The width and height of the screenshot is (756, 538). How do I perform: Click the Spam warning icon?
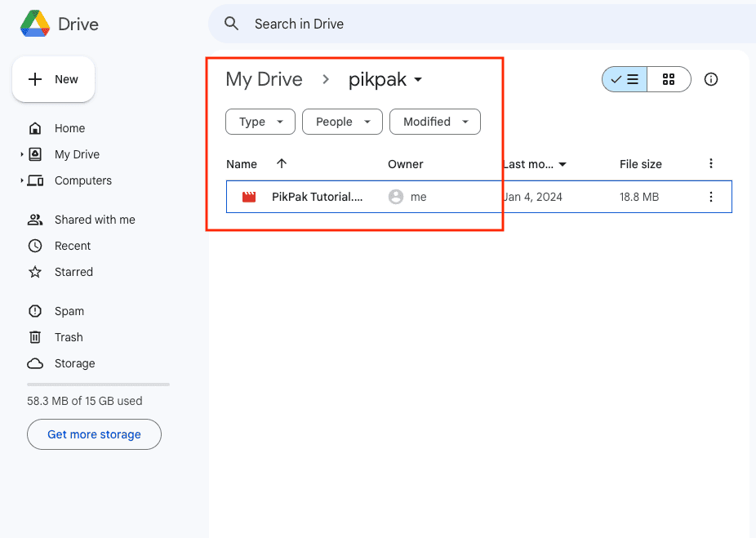tap(35, 311)
